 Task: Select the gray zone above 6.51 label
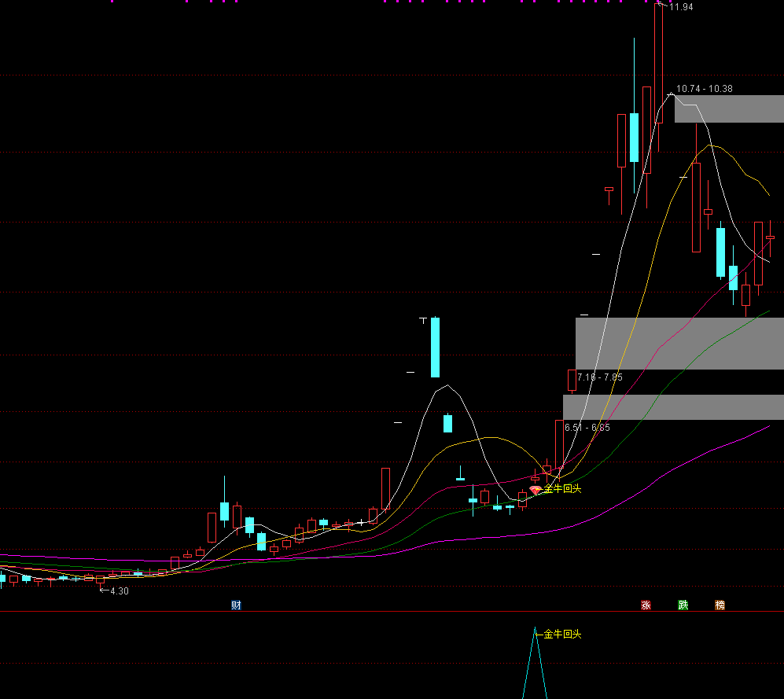point(673,407)
